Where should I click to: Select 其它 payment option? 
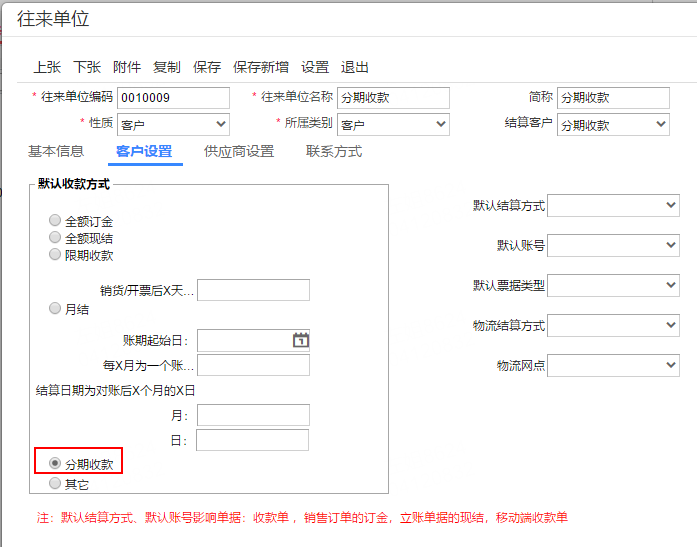pos(55,483)
